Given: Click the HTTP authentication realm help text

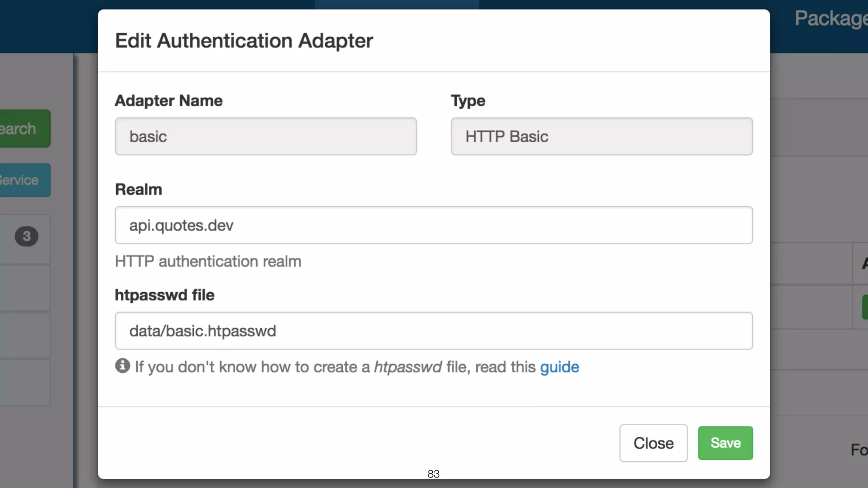Looking at the screenshot, I should 208,261.
